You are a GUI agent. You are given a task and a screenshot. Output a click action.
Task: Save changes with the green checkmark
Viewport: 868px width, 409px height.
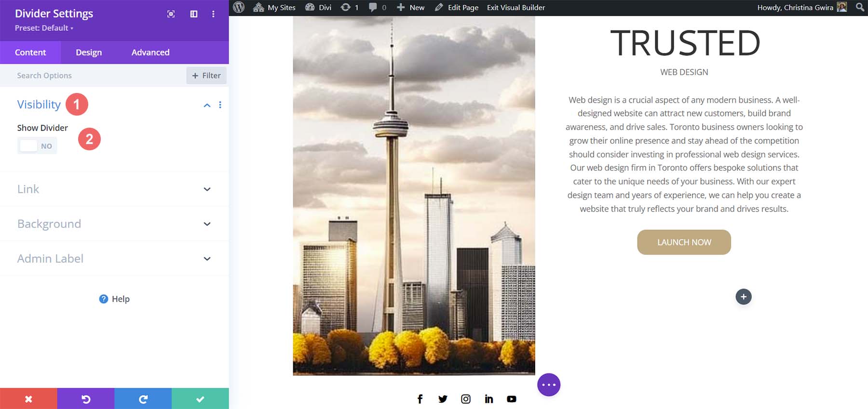pyautogui.click(x=200, y=399)
